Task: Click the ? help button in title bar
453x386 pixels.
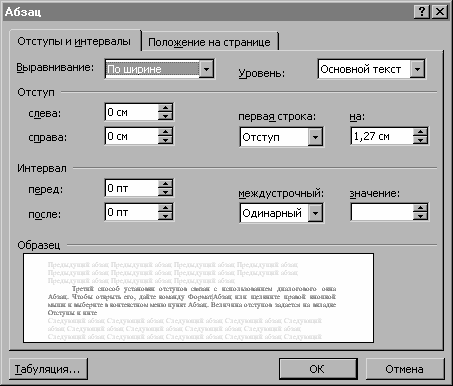Action: point(422,12)
